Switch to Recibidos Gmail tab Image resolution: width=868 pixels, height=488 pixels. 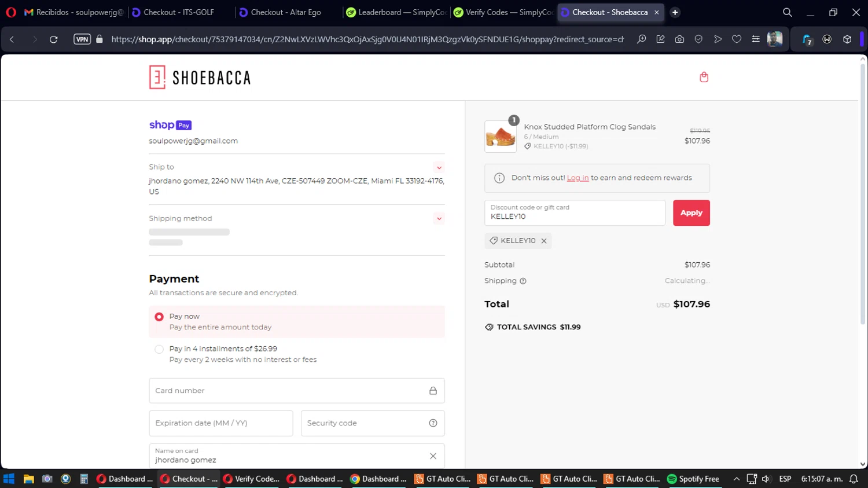coord(73,12)
